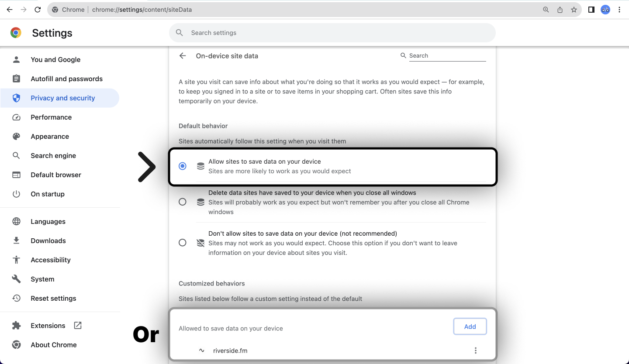Open Extensions in the sidebar
Viewport: 629px width, 364px height.
[48, 326]
